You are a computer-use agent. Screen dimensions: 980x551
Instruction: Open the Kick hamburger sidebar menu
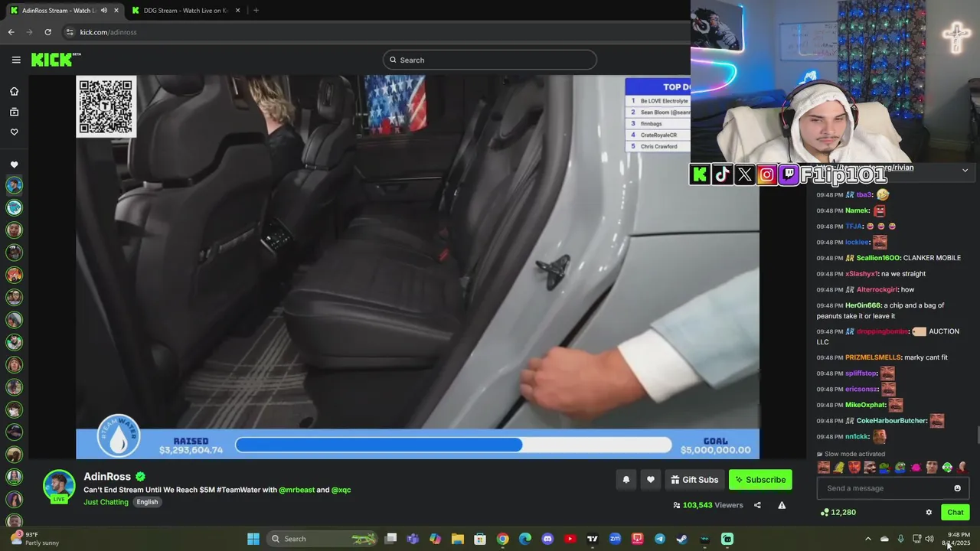tap(16, 60)
